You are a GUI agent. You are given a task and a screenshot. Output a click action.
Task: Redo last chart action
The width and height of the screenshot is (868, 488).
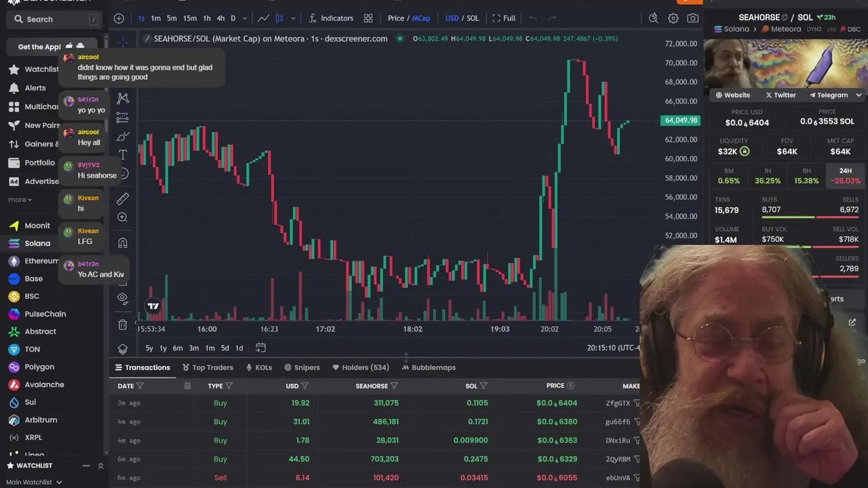point(552,18)
